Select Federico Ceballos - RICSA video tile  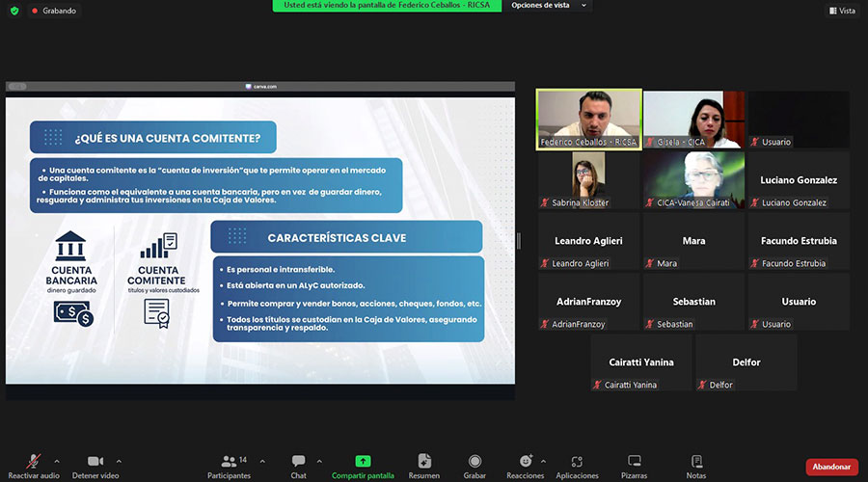pos(588,119)
